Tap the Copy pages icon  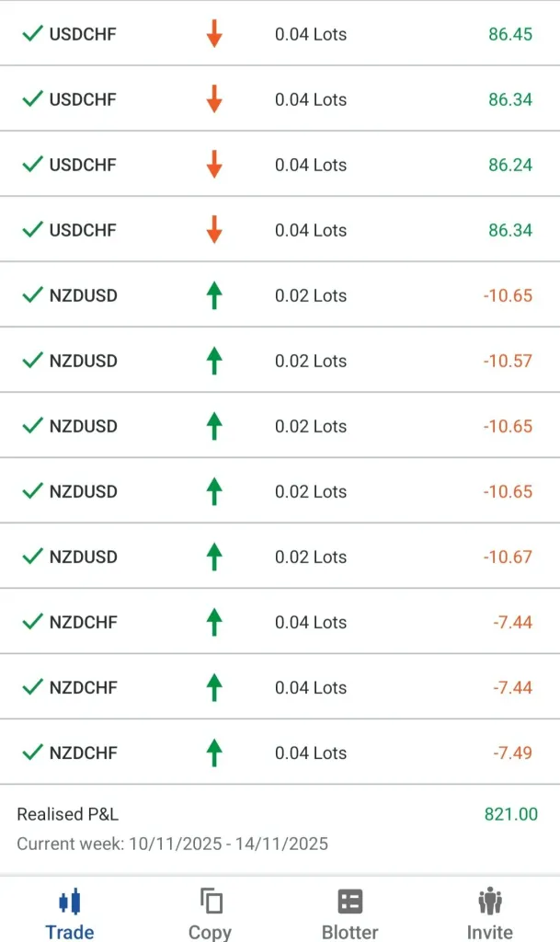click(211, 901)
